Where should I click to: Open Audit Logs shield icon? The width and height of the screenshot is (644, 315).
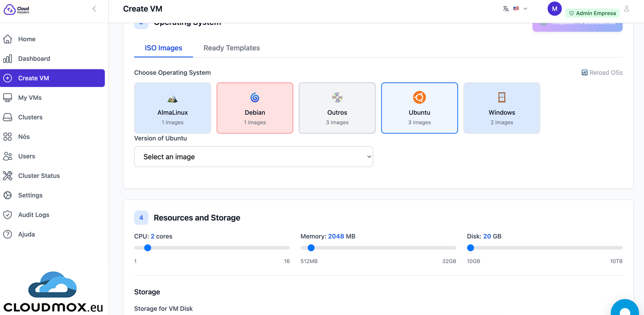[x=8, y=215]
